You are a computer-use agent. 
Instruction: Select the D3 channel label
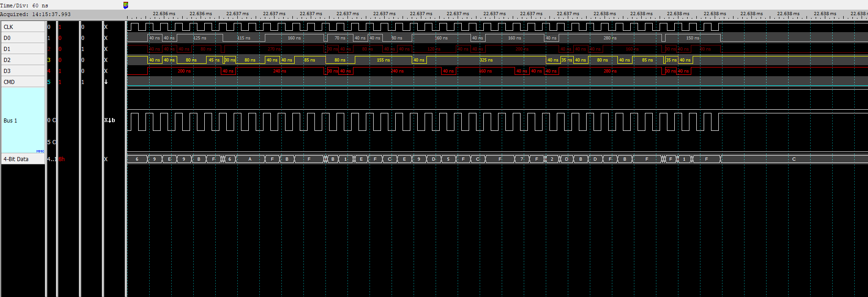(23, 71)
